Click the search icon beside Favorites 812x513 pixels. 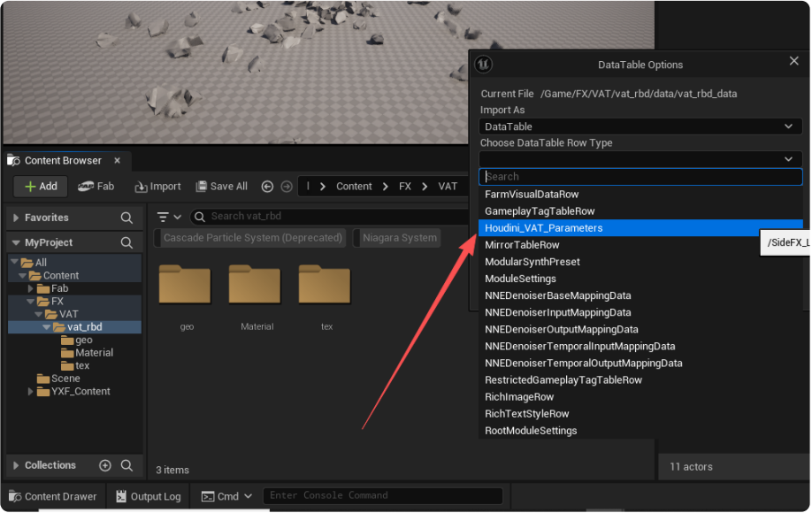pyautogui.click(x=126, y=218)
